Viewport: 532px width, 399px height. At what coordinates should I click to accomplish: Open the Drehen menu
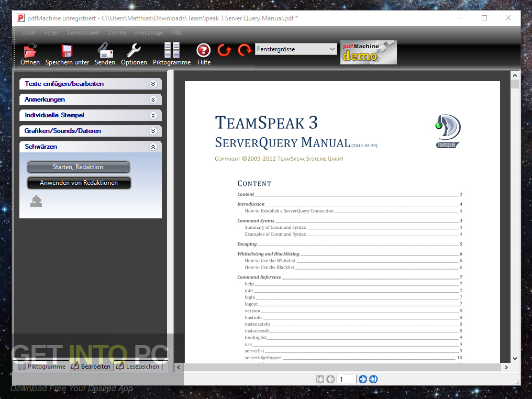pyautogui.click(x=116, y=32)
